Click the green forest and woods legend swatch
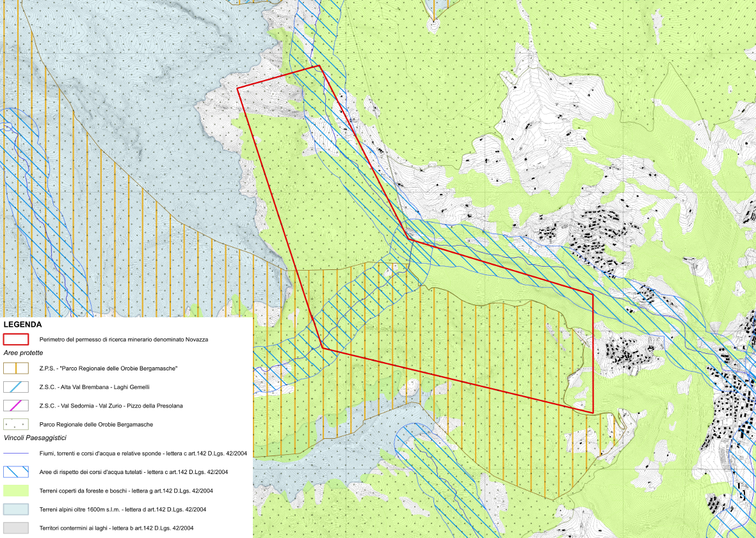 tap(16, 491)
